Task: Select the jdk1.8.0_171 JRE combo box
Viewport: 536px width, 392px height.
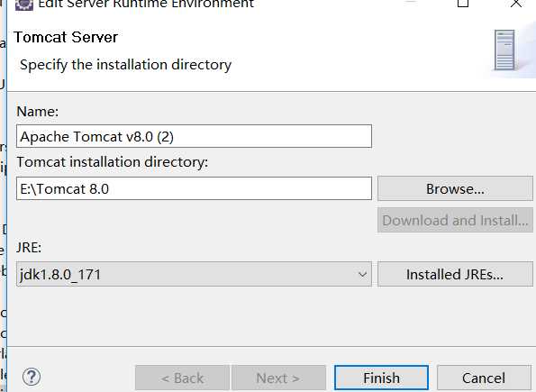Action: coord(194,274)
